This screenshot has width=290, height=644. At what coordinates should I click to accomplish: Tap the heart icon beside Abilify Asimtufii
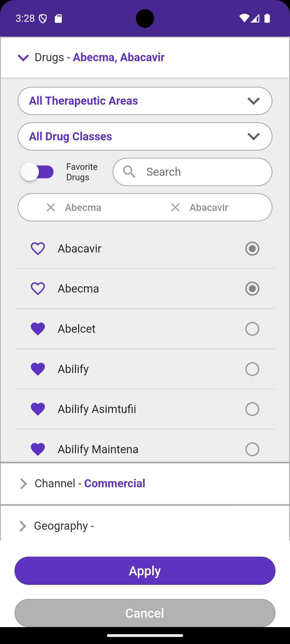38,409
